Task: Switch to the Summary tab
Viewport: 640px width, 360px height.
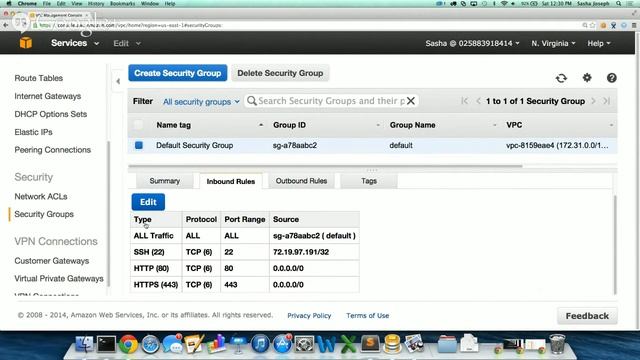Action: (x=164, y=181)
